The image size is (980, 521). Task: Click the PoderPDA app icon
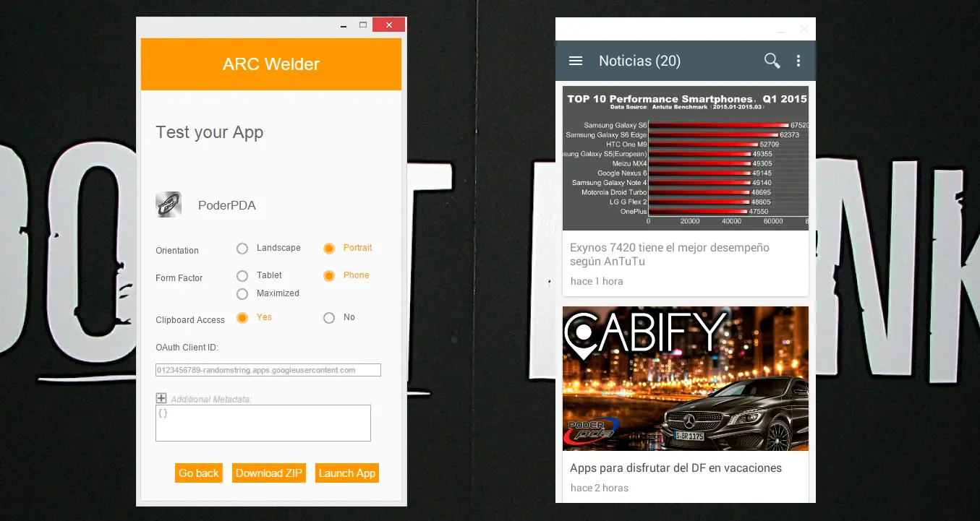click(x=169, y=204)
